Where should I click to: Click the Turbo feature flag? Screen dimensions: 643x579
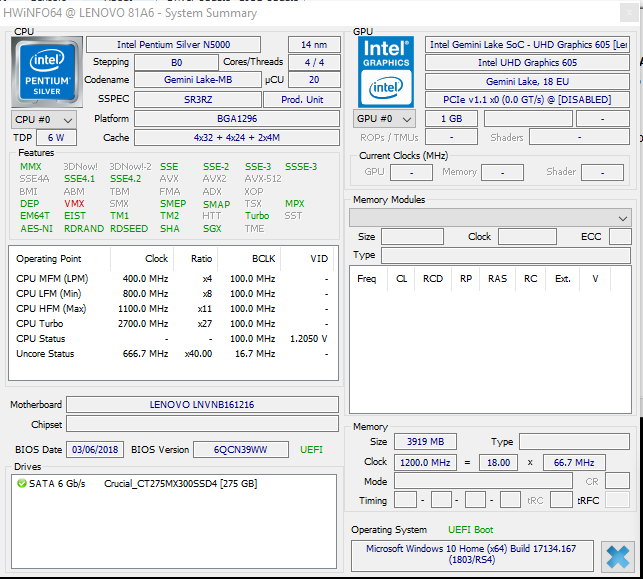pyautogui.click(x=257, y=216)
